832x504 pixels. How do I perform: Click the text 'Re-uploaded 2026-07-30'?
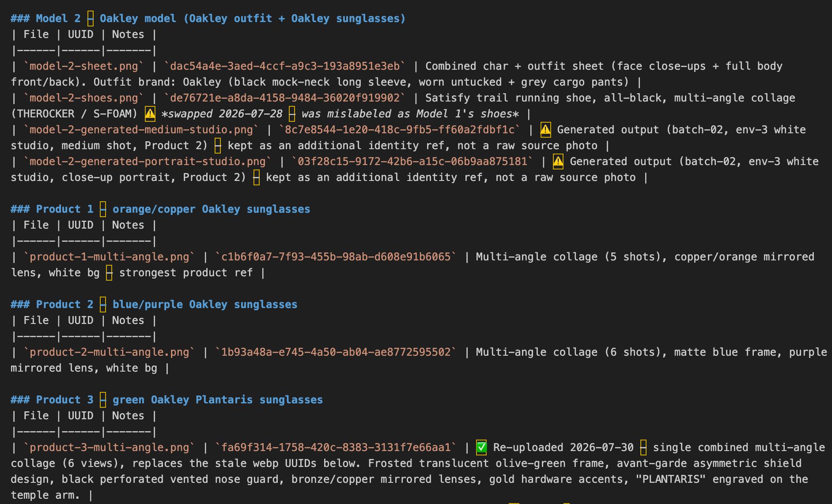pyautogui.click(x=563, y=448)
